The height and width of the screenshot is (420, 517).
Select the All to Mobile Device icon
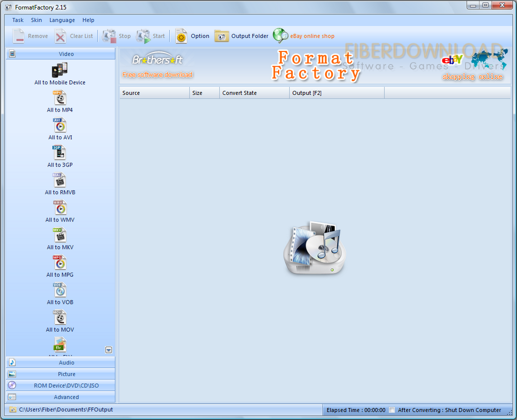(x=60, y=70)
